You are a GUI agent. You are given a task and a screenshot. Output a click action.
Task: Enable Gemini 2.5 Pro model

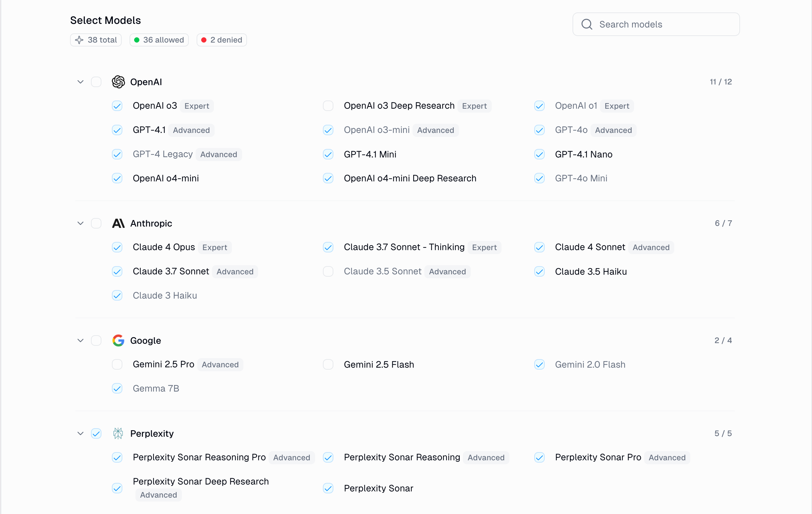point(117,364)
